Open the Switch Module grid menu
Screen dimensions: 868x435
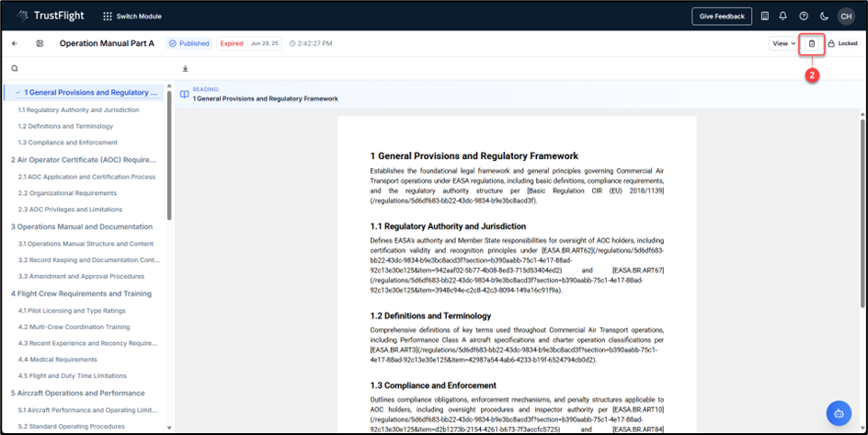click(132, 17)
